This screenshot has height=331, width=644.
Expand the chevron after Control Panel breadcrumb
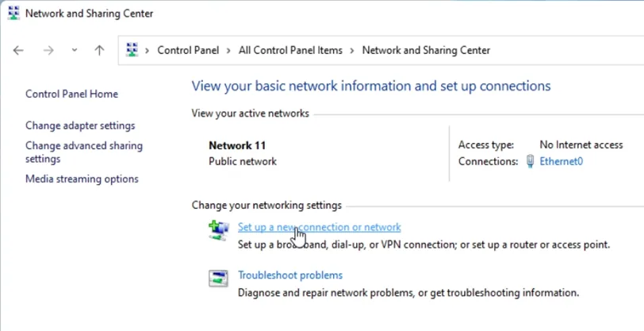click(x=228, y=51)
